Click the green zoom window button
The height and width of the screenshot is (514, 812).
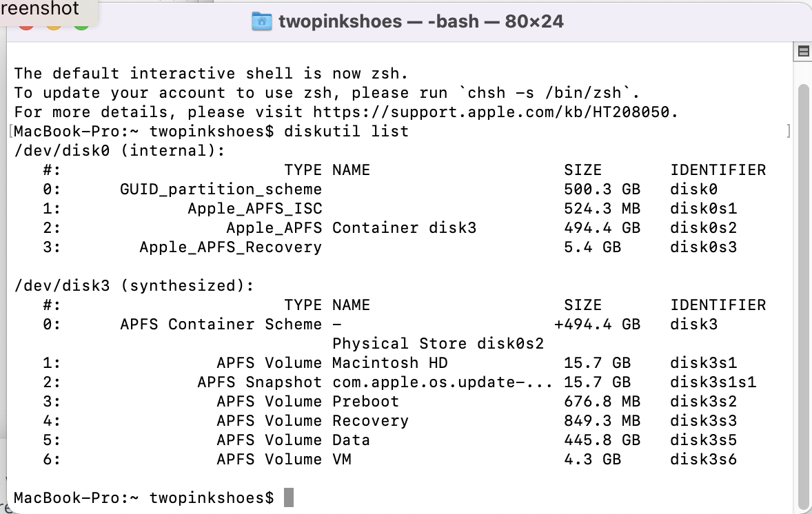[x=81, y=25]
